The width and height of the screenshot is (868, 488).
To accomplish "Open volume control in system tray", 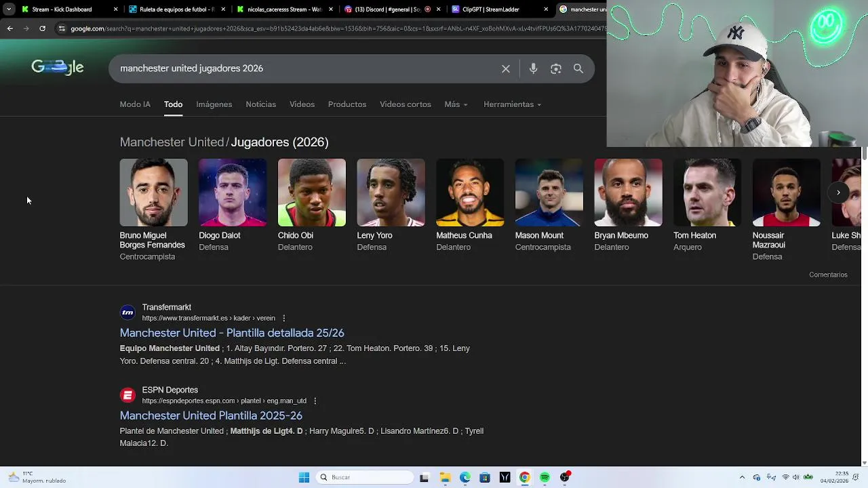I will click(x=796, y=477).
